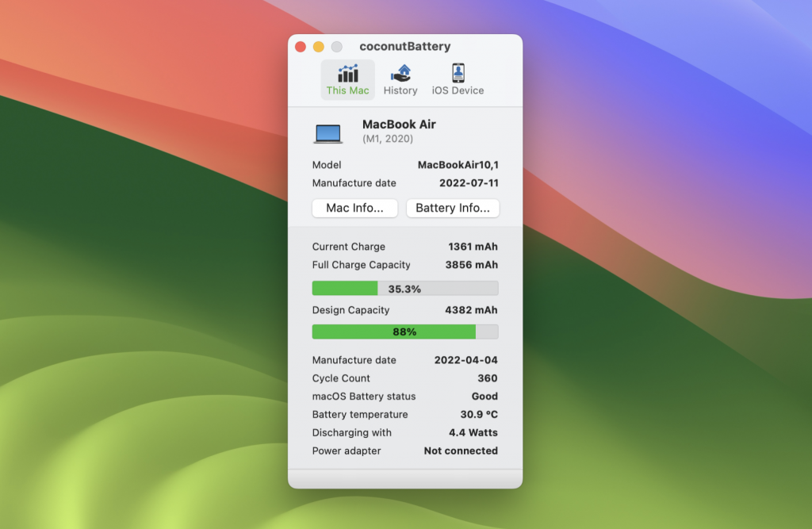Click the coconutBattery window title
This screenshot has width=812, height=529.
pyautogui.click(x=405, y=47)
